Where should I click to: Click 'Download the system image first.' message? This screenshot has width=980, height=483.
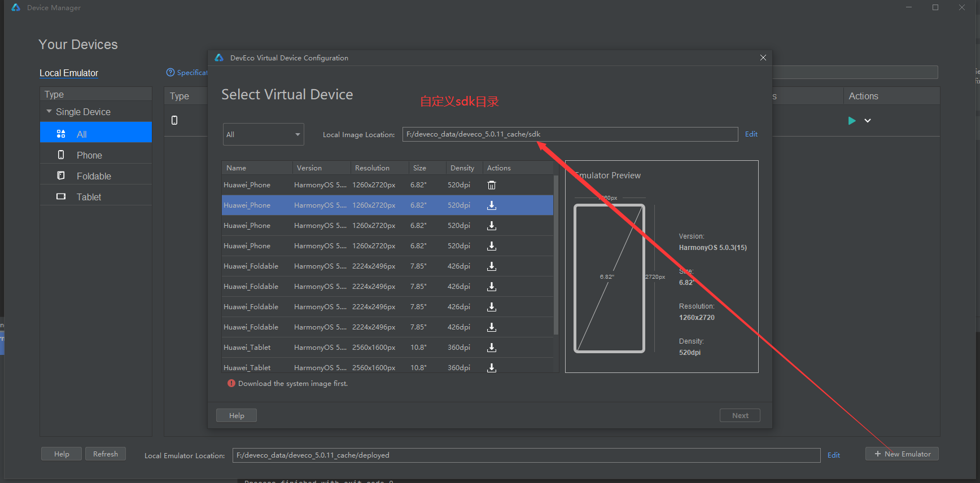point(293,384)
